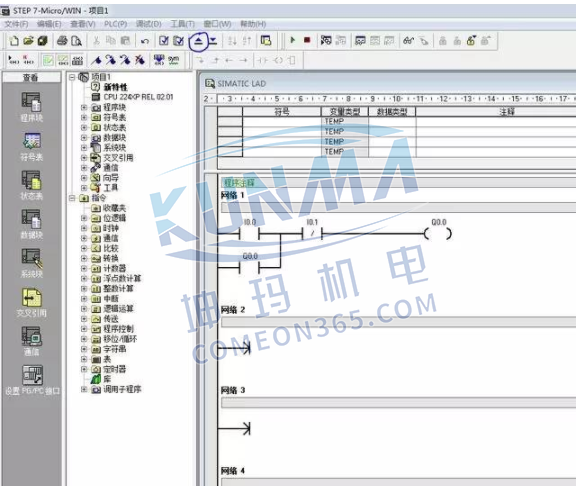Viewport: 577px width, 486px height.
Task: Collapse the 指令 tree node
Action: tap(72, 198)
